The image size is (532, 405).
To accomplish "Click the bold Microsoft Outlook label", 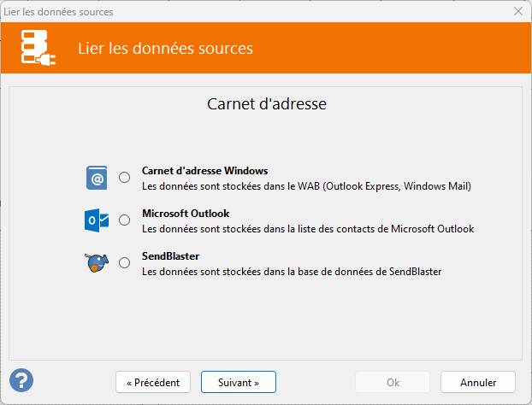I will pos(186,213).
